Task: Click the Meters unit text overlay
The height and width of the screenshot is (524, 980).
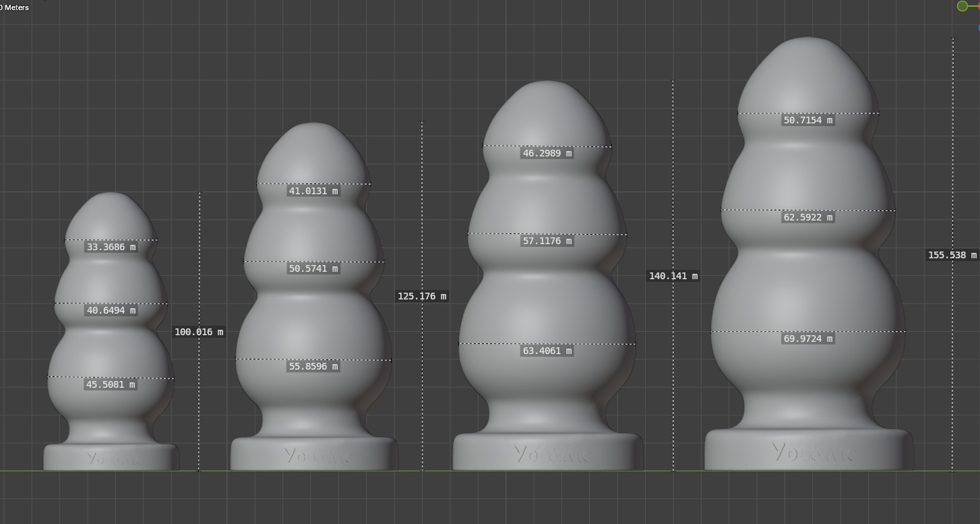Action: [15, 7]
